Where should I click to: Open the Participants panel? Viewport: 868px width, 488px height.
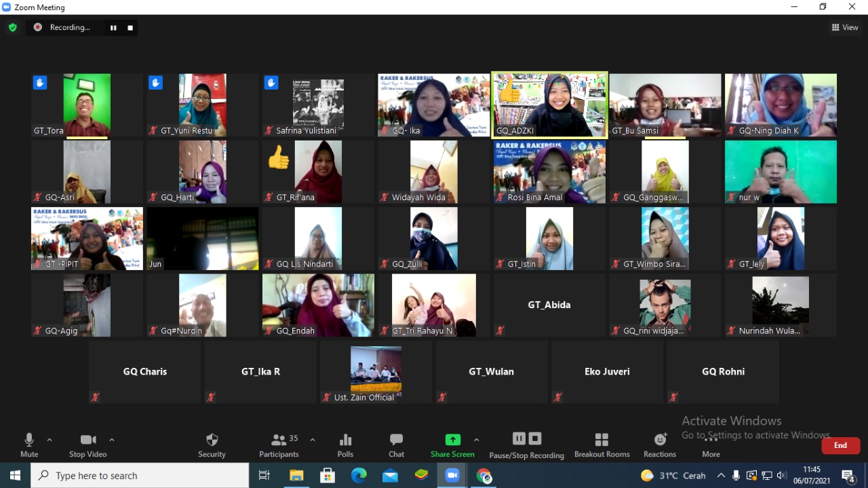point(279,445)
